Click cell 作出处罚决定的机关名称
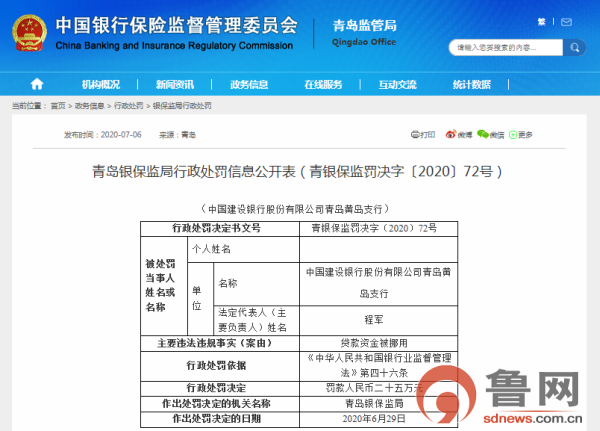 (x=220, y=403)
